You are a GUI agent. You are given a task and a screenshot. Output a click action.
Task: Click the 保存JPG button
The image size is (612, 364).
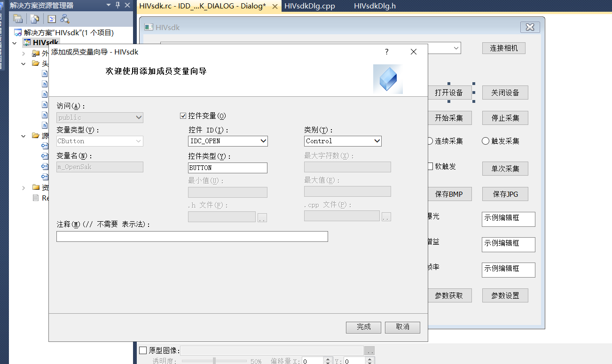pos(505,194)
